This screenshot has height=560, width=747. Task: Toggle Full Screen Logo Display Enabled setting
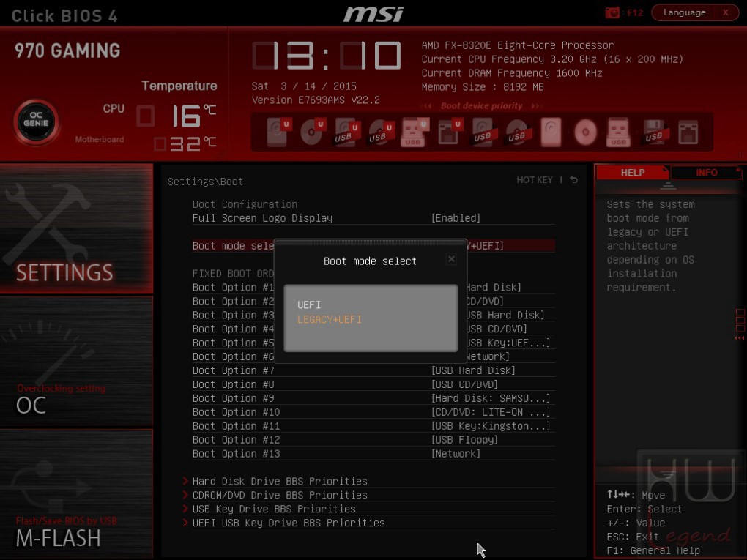pyautogui.click(x=456, y=218)
